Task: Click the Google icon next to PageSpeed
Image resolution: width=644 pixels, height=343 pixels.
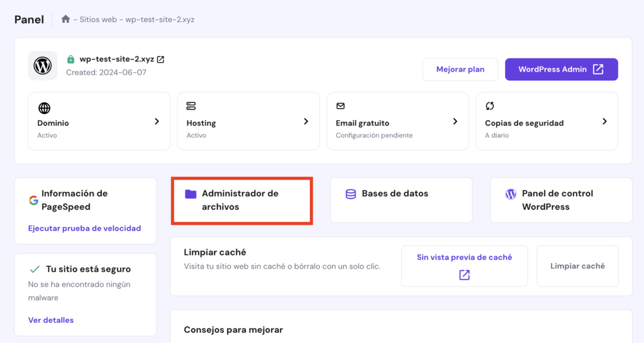Action: (x=33, y=200)
